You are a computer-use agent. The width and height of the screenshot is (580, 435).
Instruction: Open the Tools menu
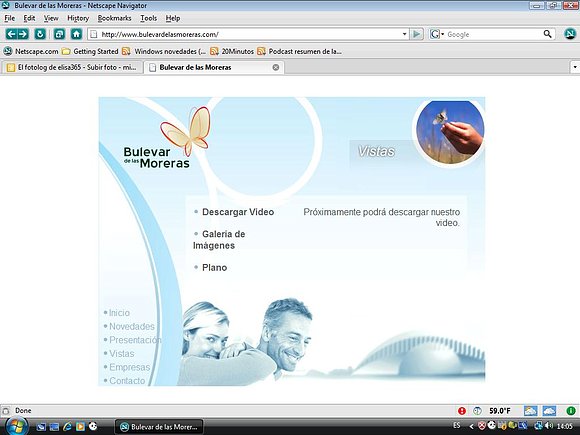[149, 18]
